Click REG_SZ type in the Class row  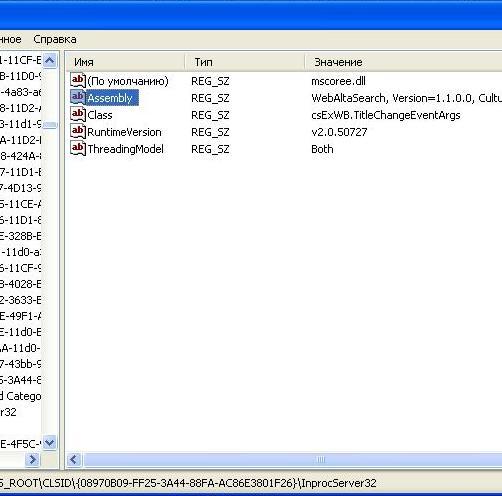[210, 115]
